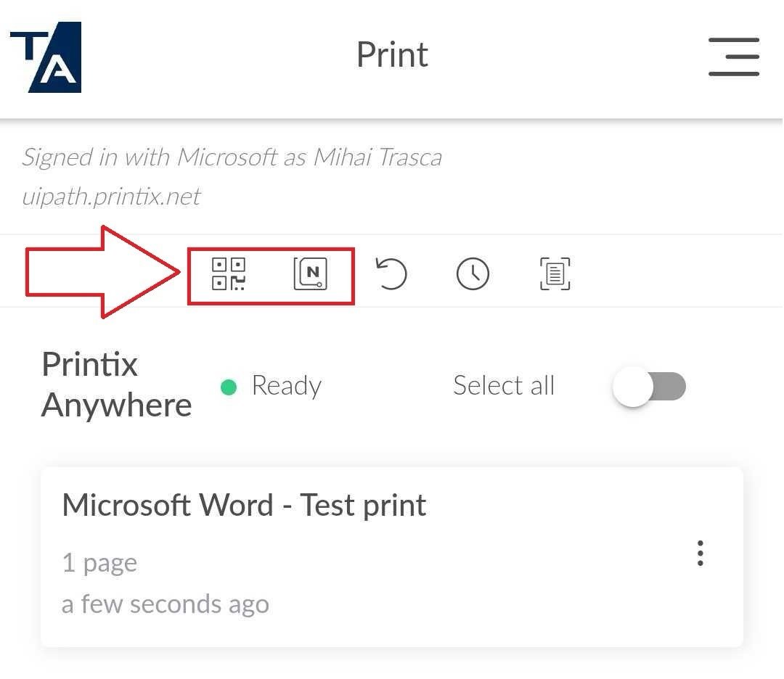Click the TA logo
This screenshot has width=784, height=679.
[46, 57]
